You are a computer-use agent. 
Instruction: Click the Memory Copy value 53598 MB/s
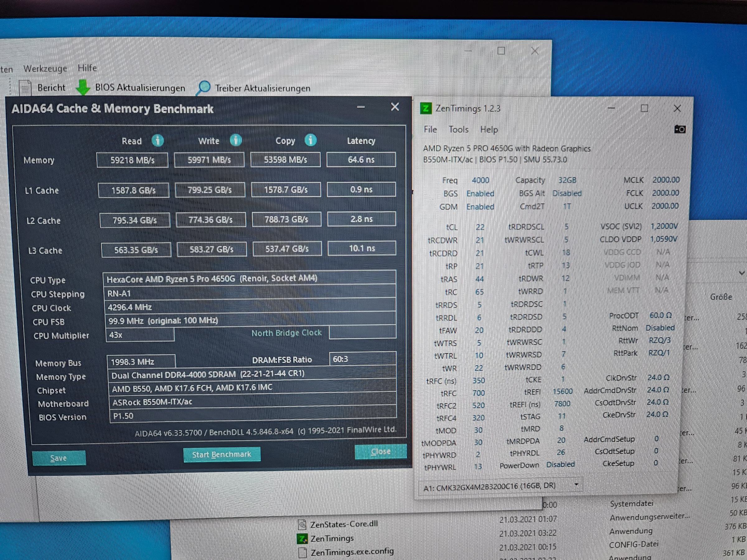[285, 159]
